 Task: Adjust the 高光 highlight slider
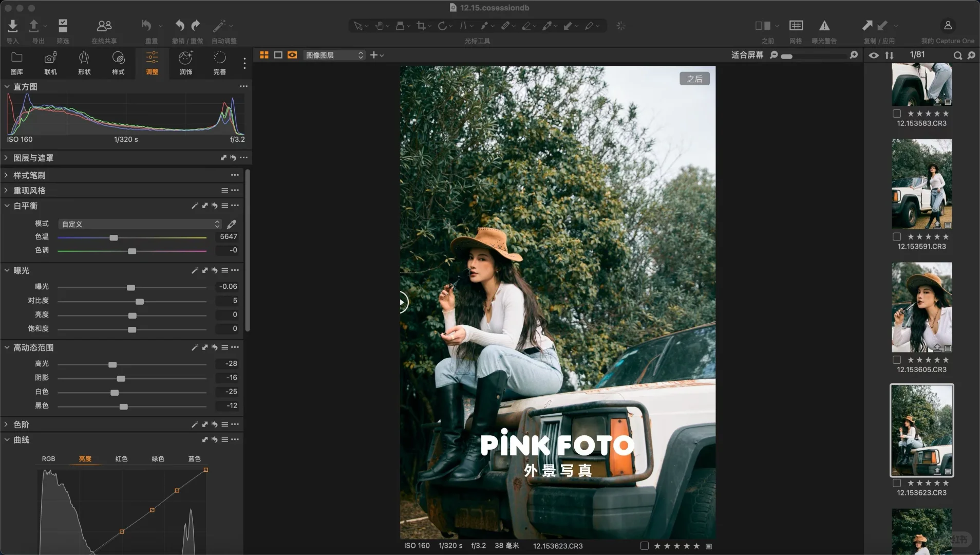(112, 364)
